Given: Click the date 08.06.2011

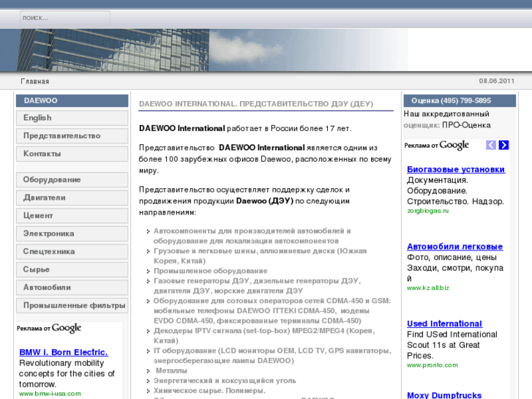Looking at the screenshot, I should pyautogui.click(x=497, y=81).
